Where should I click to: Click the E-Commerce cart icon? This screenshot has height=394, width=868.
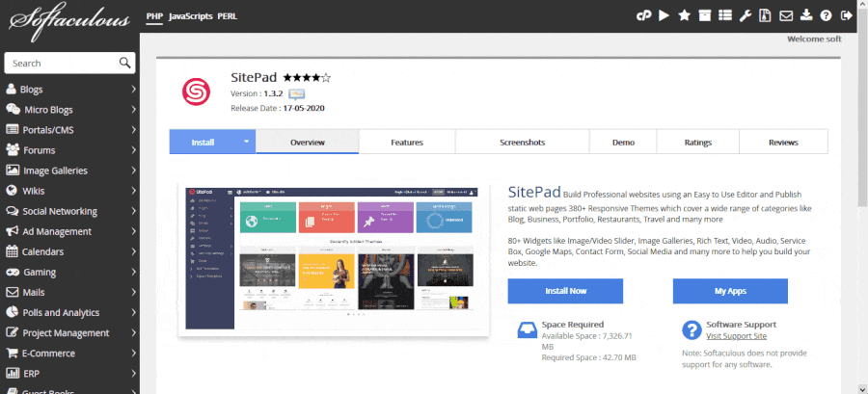[x=12, y=353]
